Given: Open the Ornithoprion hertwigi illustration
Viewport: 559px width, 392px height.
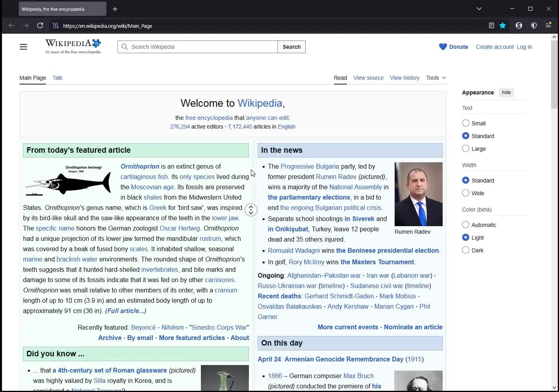Looking at the screenshot, I should click(x=68, y=181).
